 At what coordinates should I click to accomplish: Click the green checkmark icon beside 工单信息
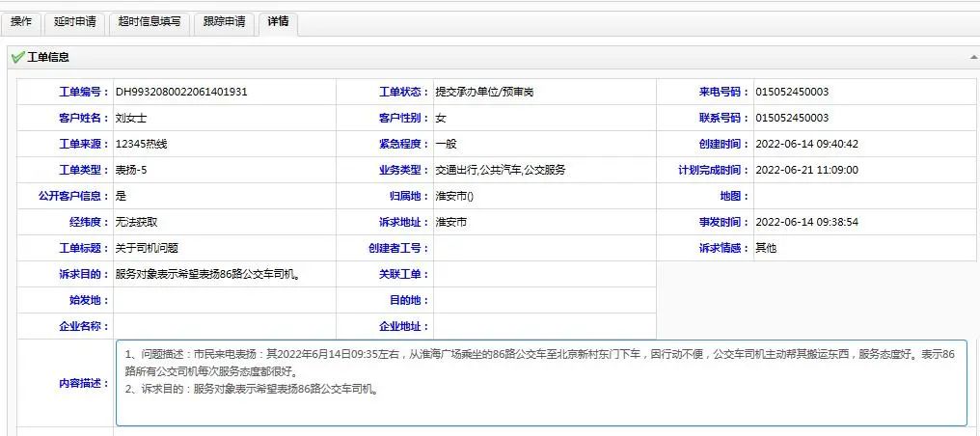pyautogui.click(x=17, y=58)
